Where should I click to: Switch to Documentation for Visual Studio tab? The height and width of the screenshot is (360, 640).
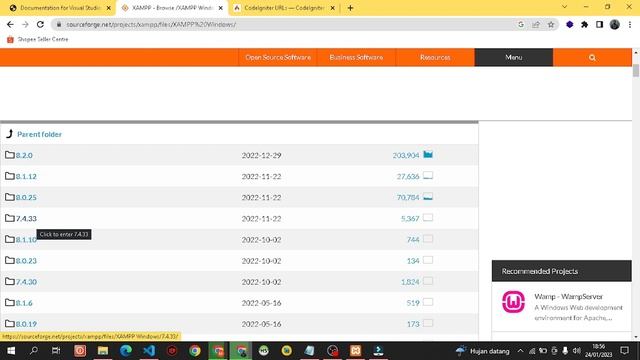click(x=59, y=8)
